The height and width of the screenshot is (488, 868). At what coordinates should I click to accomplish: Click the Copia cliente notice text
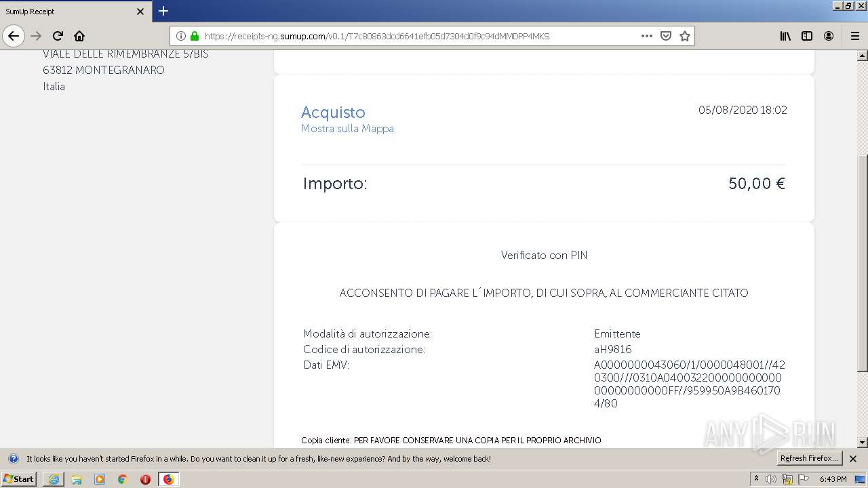pos(451,441)
